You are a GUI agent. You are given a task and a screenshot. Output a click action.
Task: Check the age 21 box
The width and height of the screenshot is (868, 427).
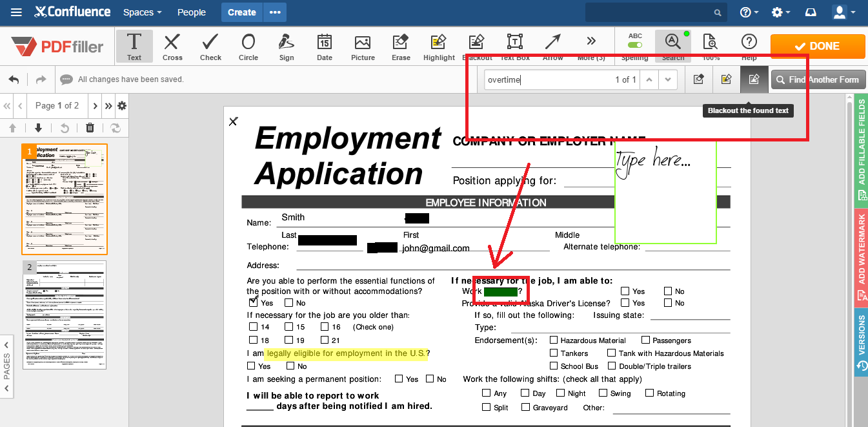(x=324, y=340)
